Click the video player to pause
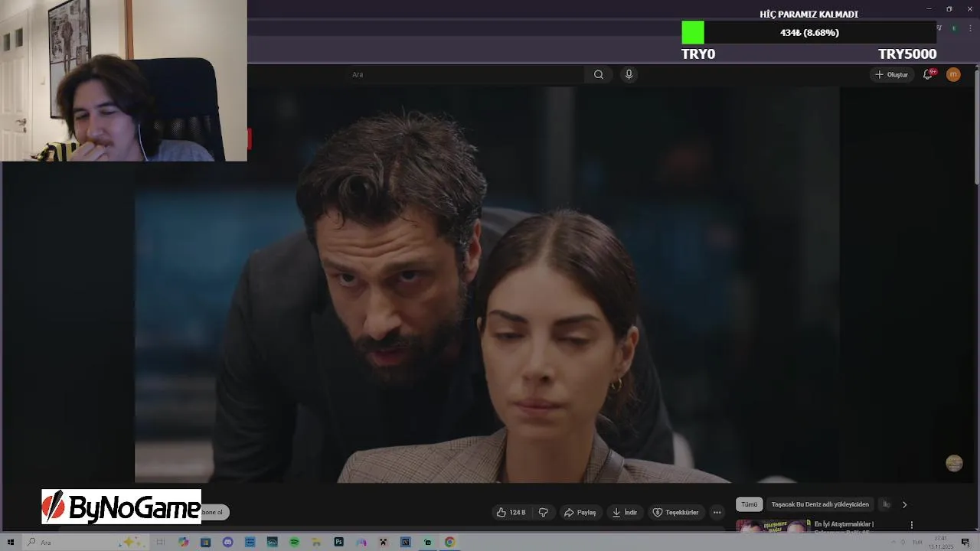The width and height of the screenshot is (980, 551). pyautogui.click(x=487, y=285)
